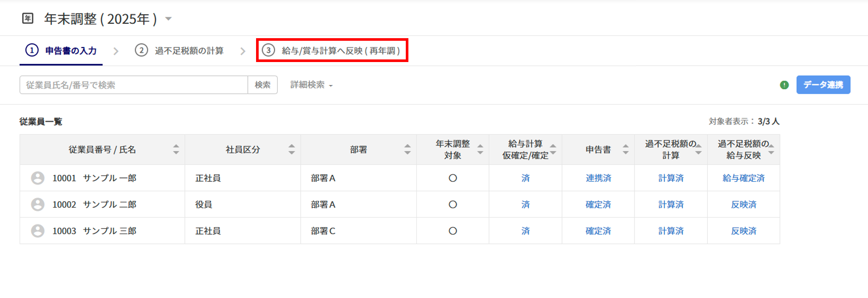
Task: Open the 2025年 year selector dropdown
Action: tap(168, 19)
